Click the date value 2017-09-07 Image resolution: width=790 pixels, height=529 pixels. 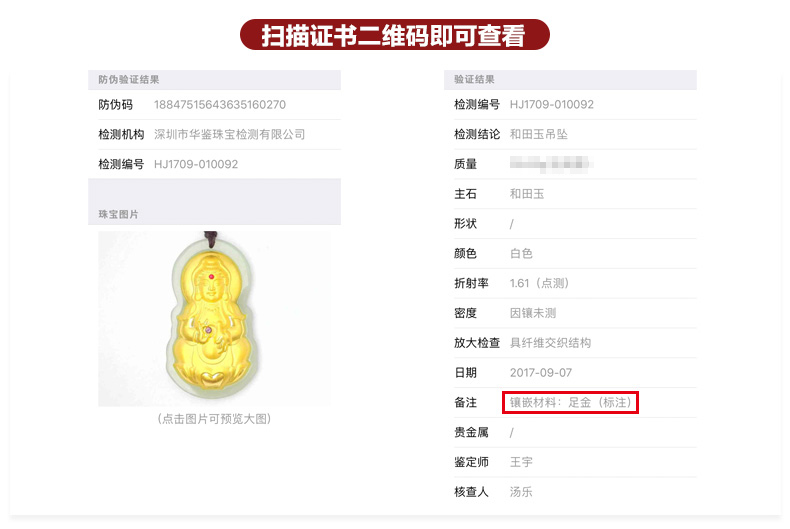tap(541, 373)
